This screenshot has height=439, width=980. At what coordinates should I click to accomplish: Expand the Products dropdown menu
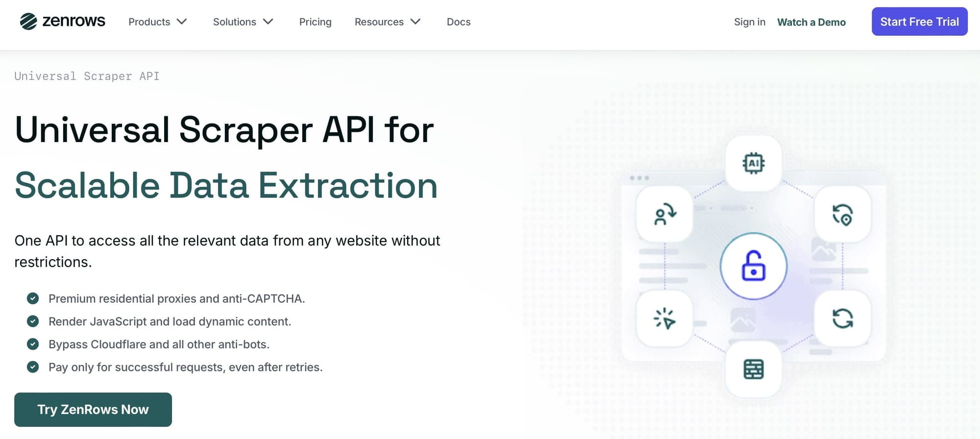[157, 22]
